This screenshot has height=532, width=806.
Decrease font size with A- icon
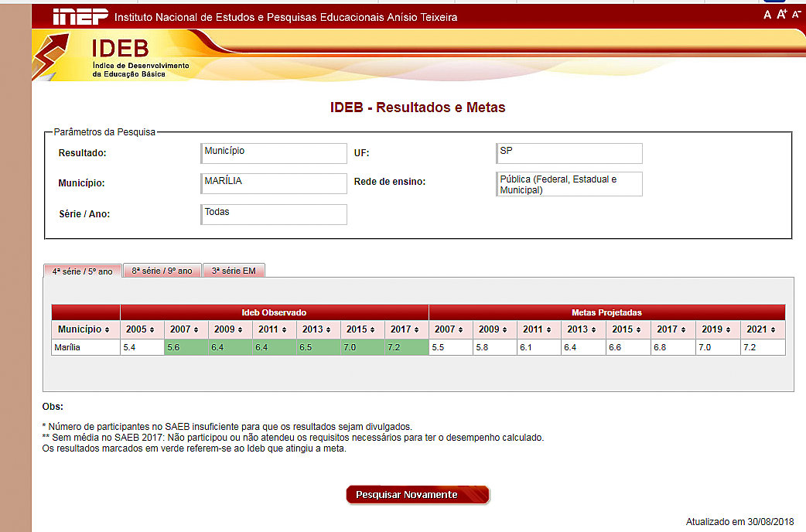tap(796, 15)
